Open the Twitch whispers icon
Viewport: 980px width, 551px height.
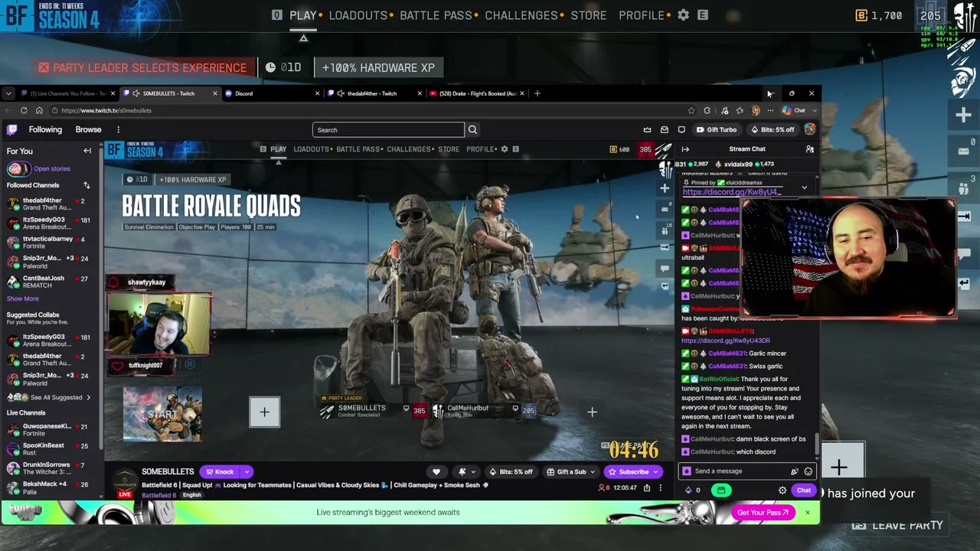click(681, 130)
